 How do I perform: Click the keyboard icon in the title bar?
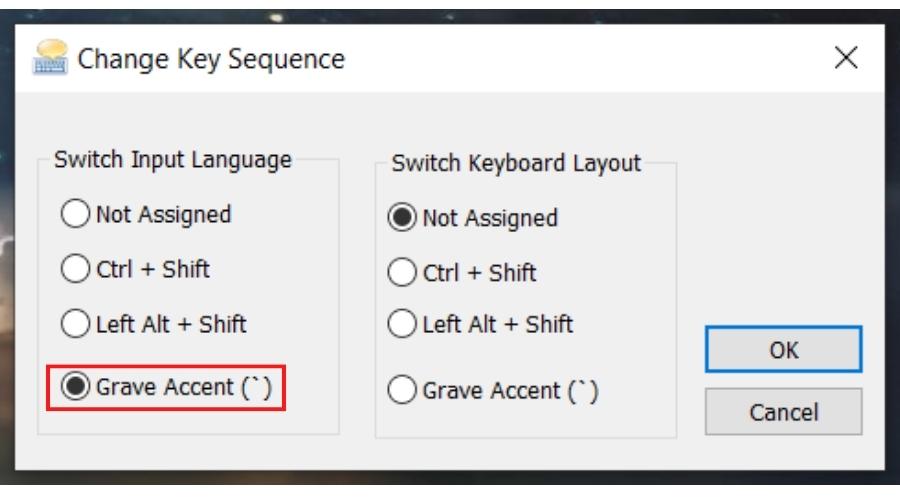pyautogui.click(x=51, y=57)
